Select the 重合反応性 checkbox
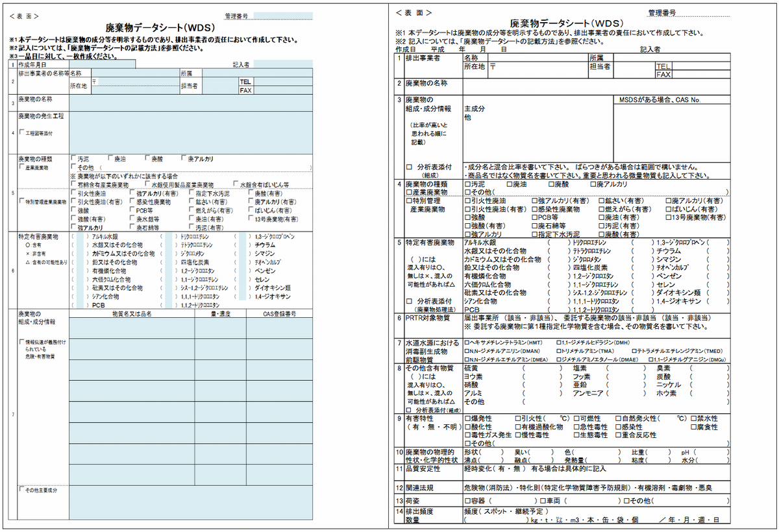Screen dimensions: 779x532 (618, 435)
